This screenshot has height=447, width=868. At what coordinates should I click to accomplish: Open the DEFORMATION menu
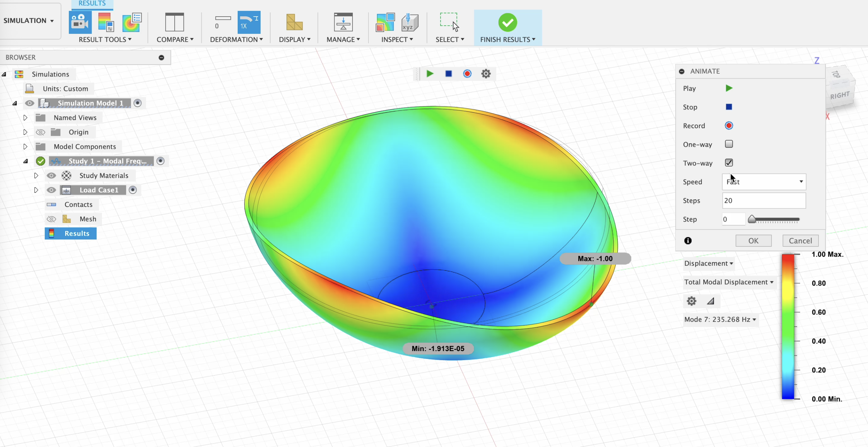point(236,39)
